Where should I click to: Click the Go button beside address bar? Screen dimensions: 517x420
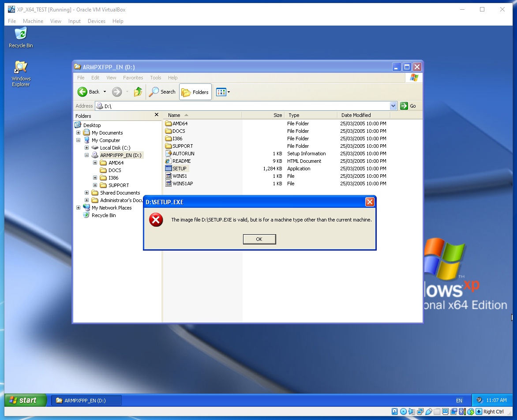[x=408, y=106]
